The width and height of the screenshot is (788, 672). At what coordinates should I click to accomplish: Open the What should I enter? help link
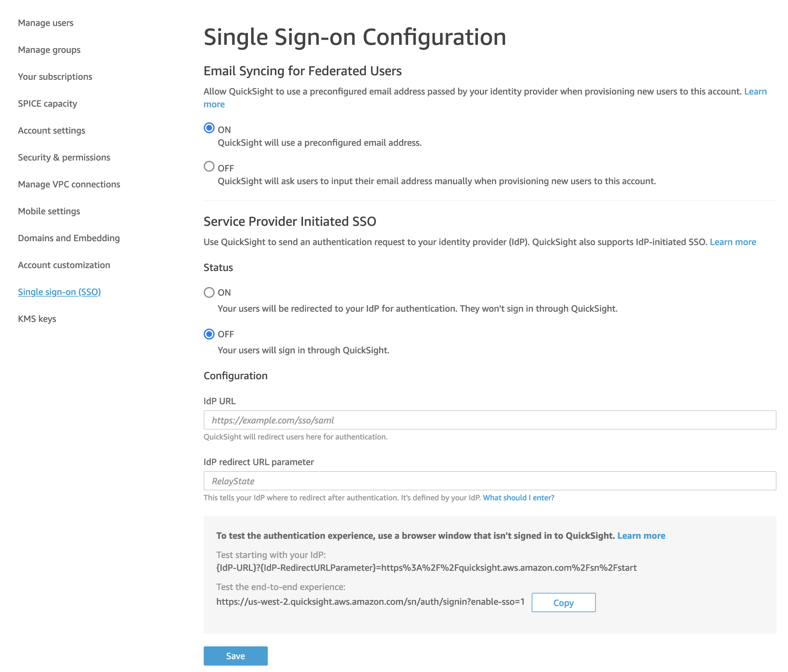tap(518, 497)
